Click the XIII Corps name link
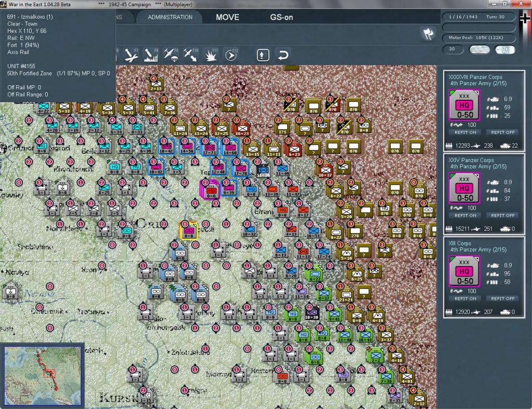Viewport: 532px width, 409px height. [460, 243]
